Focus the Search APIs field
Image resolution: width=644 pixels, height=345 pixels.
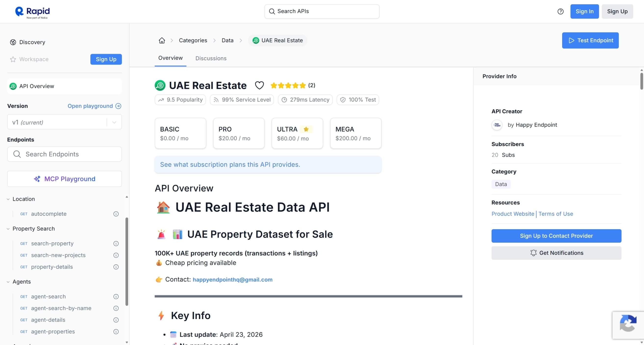322,12
